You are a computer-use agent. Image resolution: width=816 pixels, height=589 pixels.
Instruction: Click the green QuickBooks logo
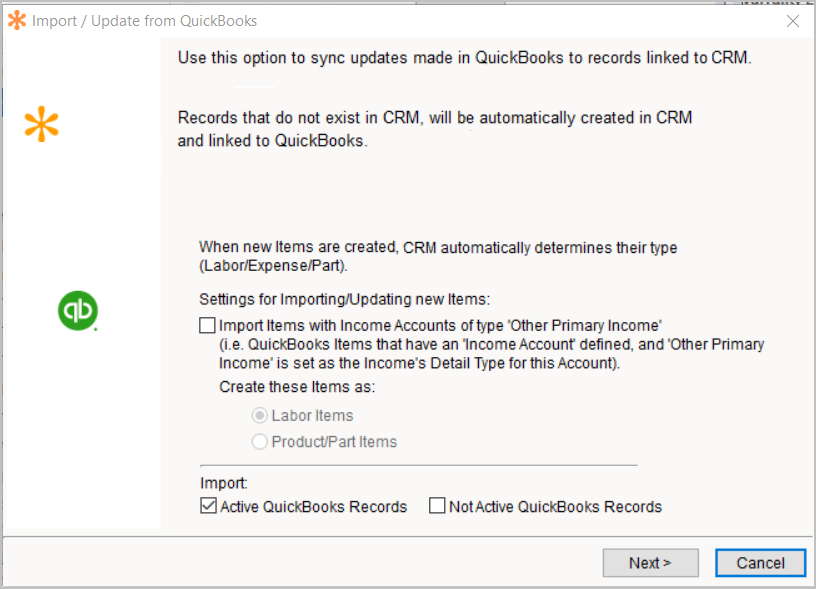point(77,312)
